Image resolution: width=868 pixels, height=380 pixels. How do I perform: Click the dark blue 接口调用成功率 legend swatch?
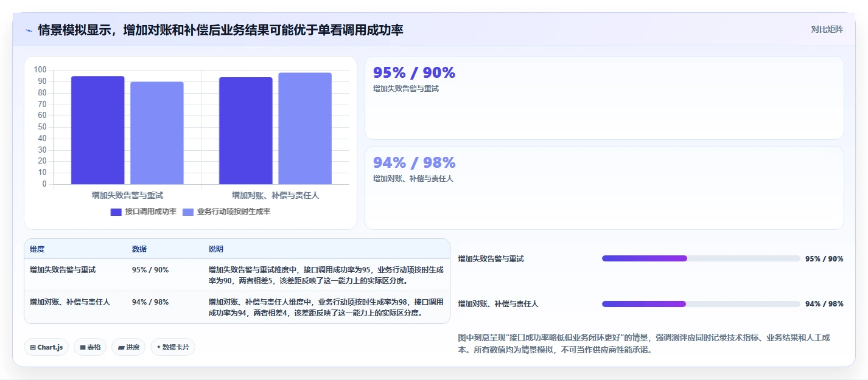116,212
